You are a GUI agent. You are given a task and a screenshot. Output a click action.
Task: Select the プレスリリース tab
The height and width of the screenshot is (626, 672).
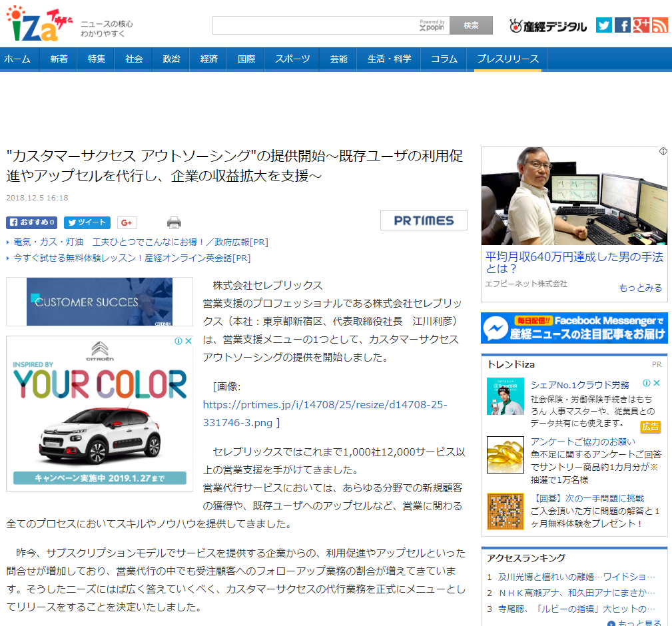pos(508,59)
